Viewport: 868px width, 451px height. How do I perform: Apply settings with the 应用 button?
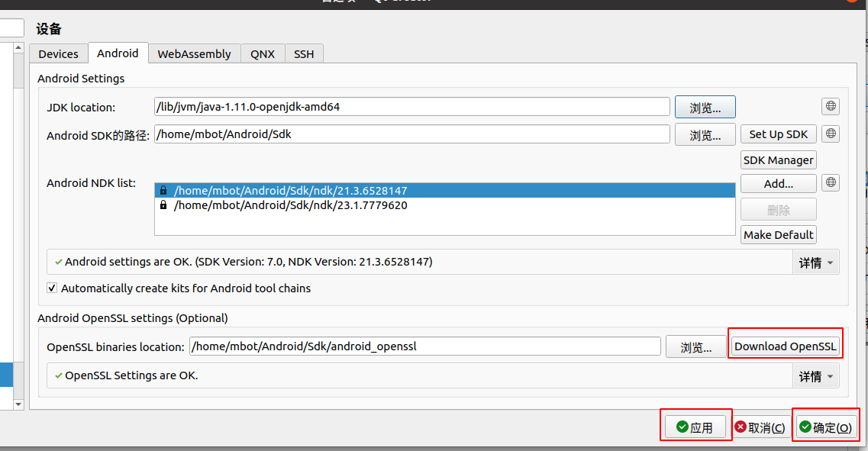(x=695, y=427)
